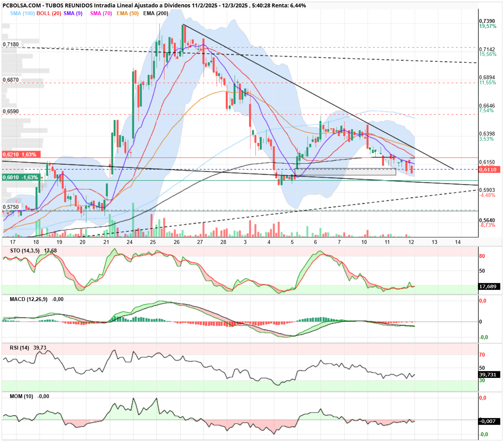Screen dimensions: 504x442
Task: Click the 0,6894 axis value
Action: tap(487, 78)
